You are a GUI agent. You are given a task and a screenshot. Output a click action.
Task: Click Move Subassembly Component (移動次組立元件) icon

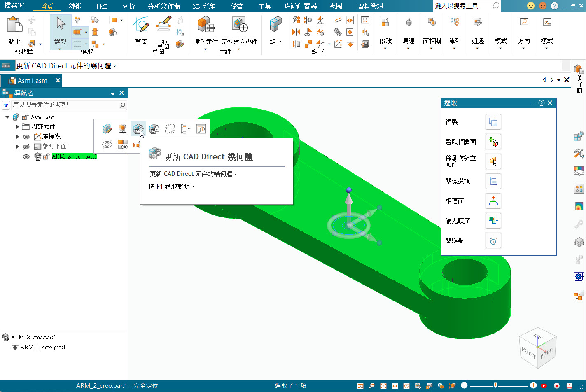[x=493, y=161]
